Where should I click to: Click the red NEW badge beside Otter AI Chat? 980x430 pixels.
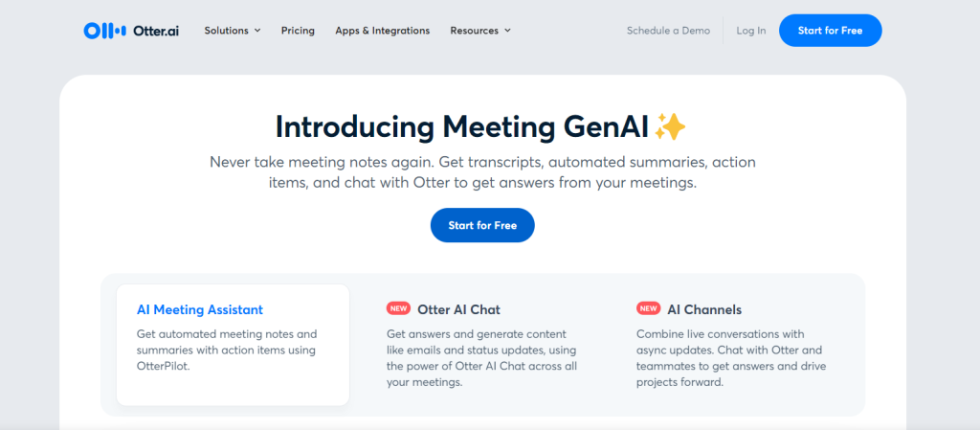[x=398, y=309]
